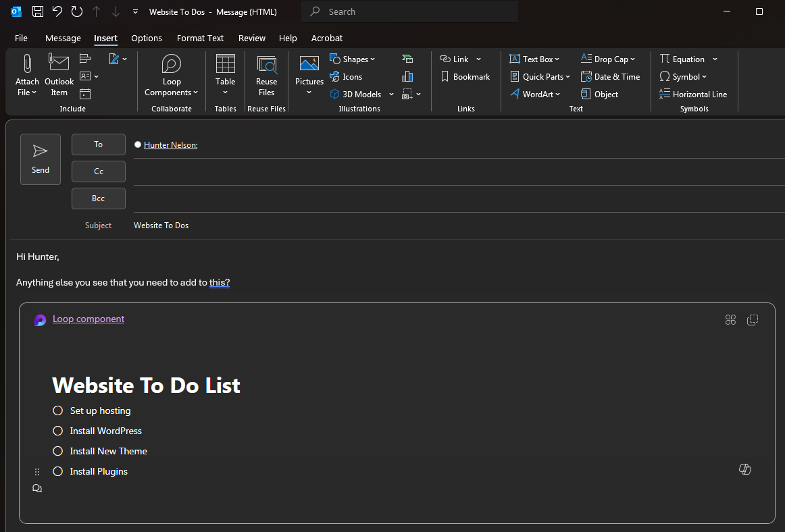Tick the Install Plugins task circle
Image resolution: width=785 pixels, height=532 pixels.
click(x=58, y=471)
